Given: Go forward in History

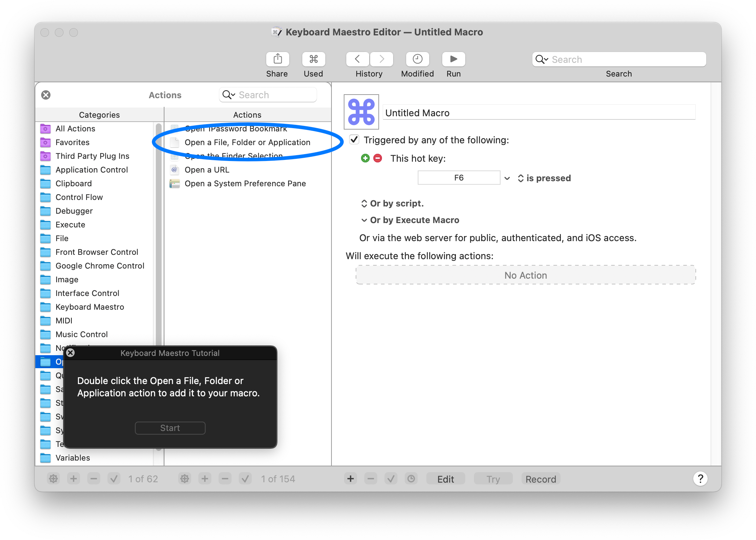Looking at the screenshot, I should 381,59.
